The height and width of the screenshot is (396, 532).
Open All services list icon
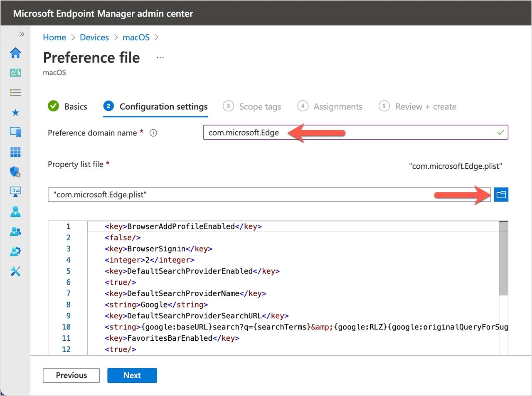pos(15,93)
